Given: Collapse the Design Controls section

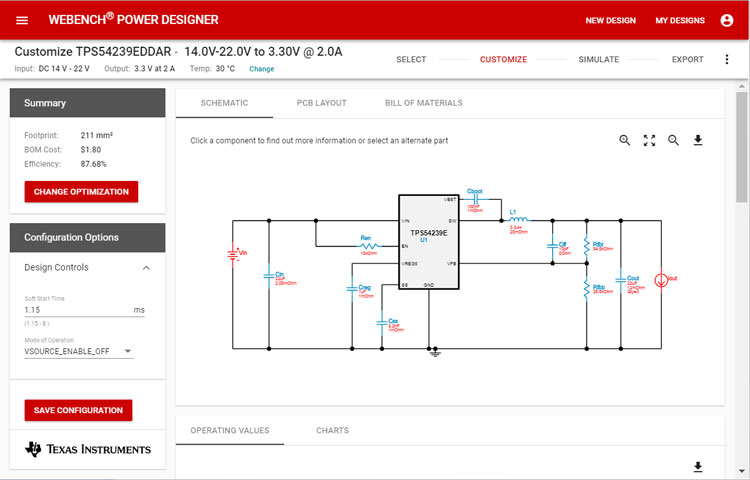Looking at the screenshot, I should click(146, 268).
